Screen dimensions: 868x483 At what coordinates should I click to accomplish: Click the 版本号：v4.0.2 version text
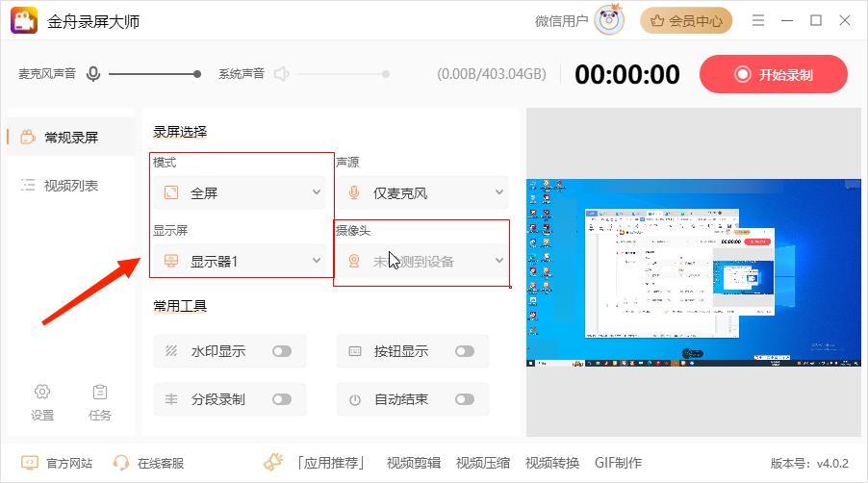809,463
